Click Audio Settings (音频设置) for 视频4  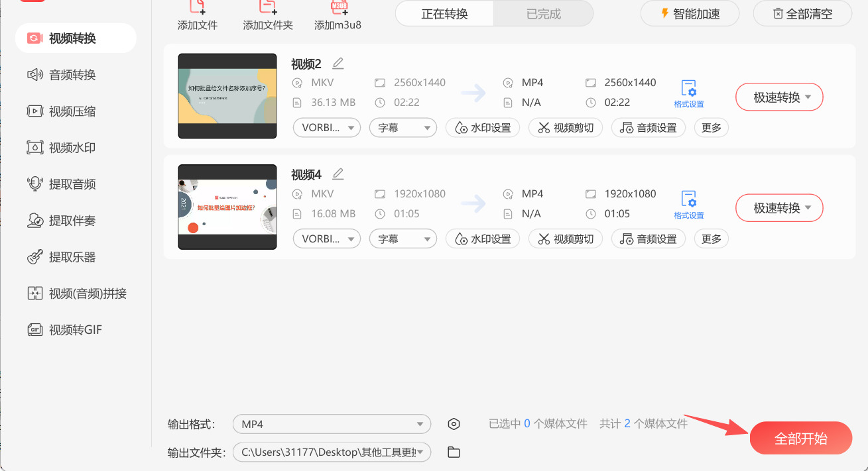click(x=649, y=238)
